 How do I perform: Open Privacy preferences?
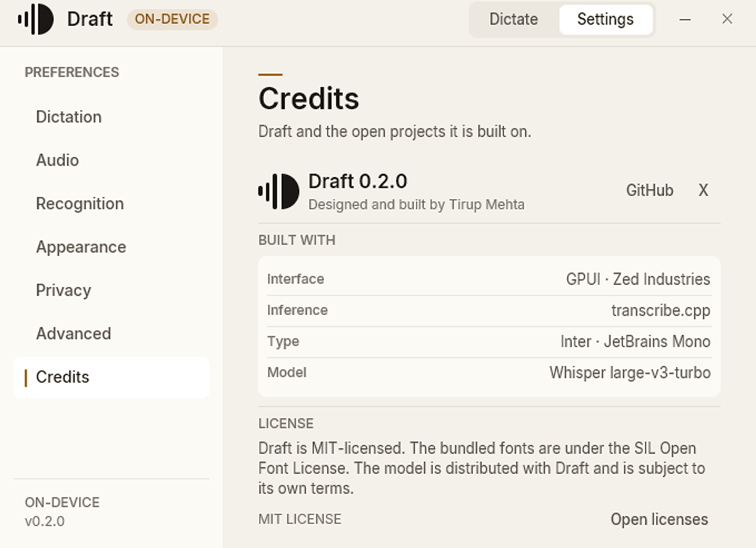[x=111, y=290]
